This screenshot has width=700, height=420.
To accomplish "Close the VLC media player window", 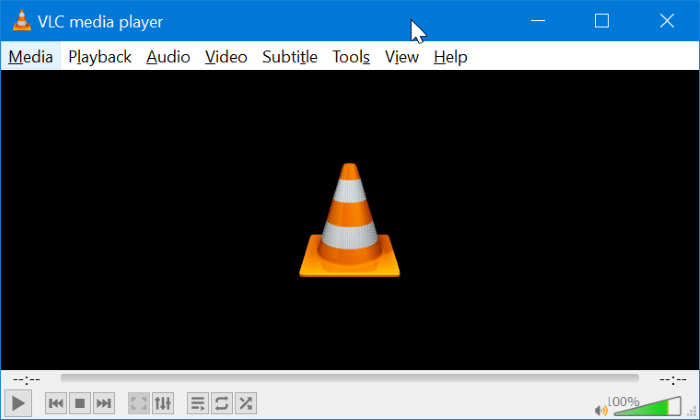I will coord(667,21).
